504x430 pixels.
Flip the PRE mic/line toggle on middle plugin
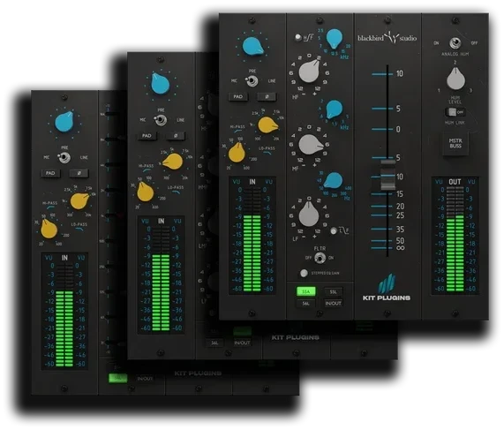161,120
